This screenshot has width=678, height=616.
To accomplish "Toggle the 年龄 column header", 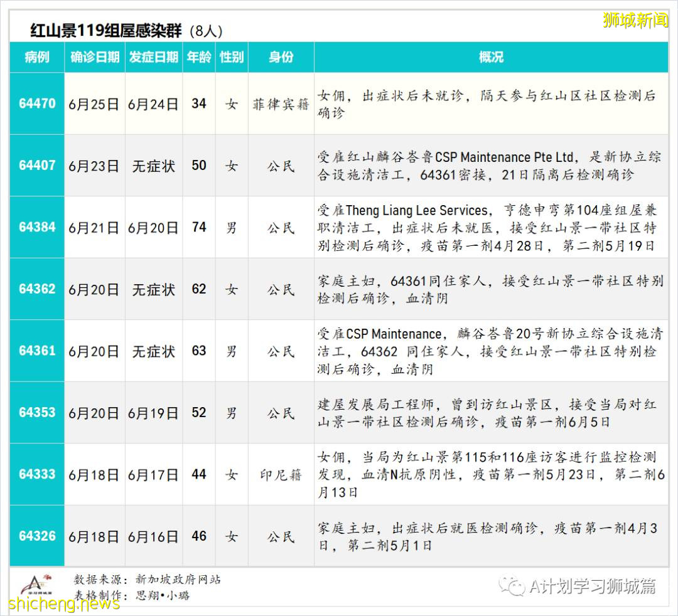I will point(198,57).
